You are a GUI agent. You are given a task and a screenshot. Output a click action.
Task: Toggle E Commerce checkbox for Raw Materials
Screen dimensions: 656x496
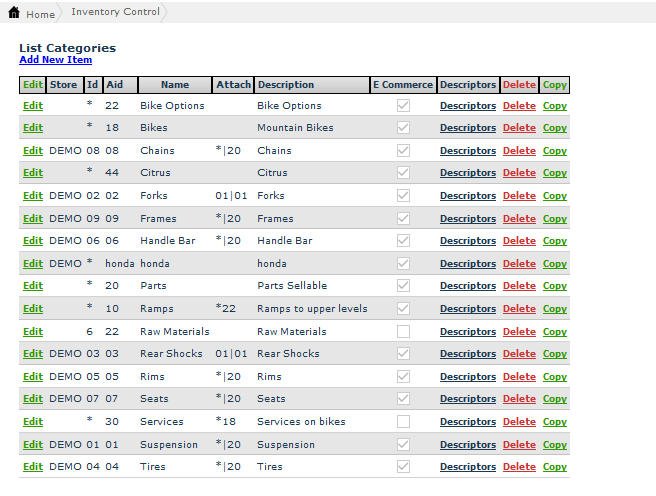403,332
